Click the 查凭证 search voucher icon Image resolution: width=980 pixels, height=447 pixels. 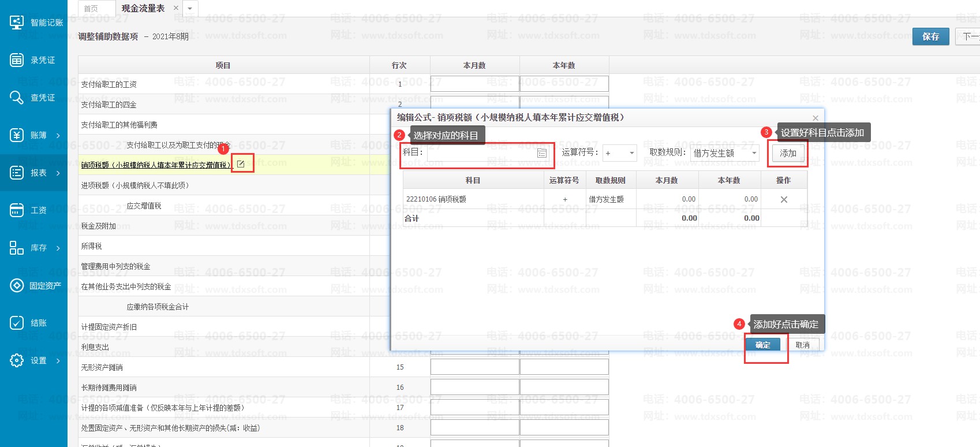click(17, 98)
